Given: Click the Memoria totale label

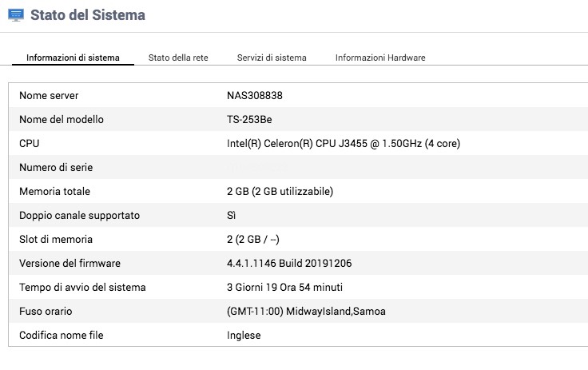Looking at the screenshot, I should click(54, 192).
